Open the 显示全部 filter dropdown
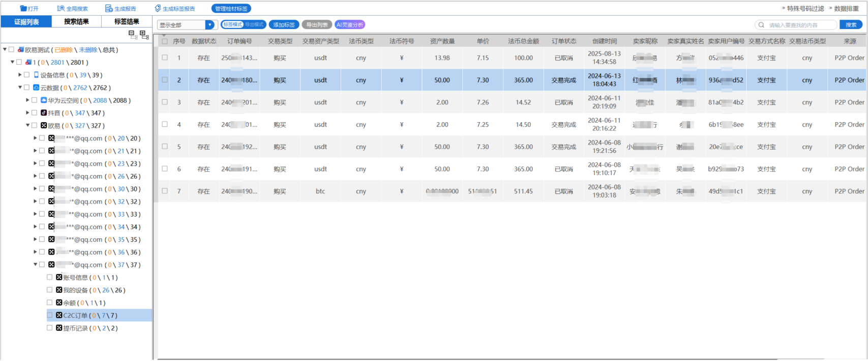Screen dimensions: 868x361 point(209,25)
